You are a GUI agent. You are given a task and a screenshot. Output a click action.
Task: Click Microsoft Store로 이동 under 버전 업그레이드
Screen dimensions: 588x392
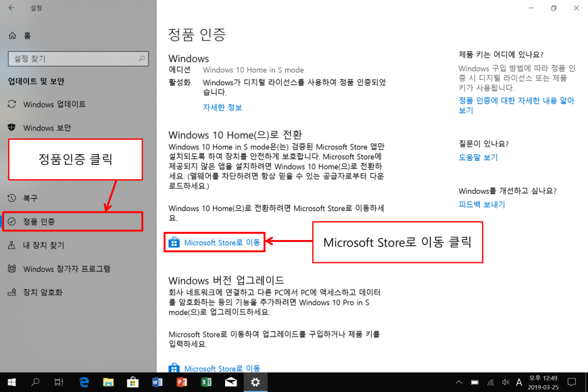pyautogui.click(x=222, y=368)
